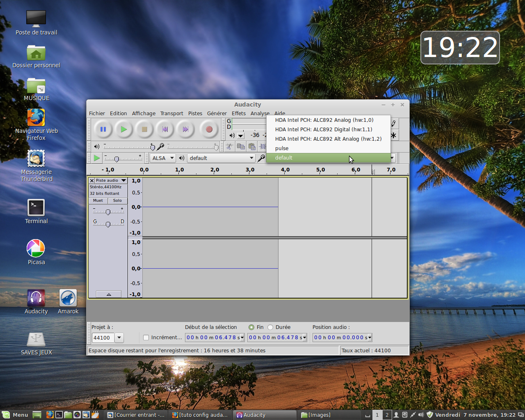Select 'HDA Intel PCH: ALC892 Analog (hw:1,0)' device
This screenshot has height=420, width=525.
(x=329, y=120)
